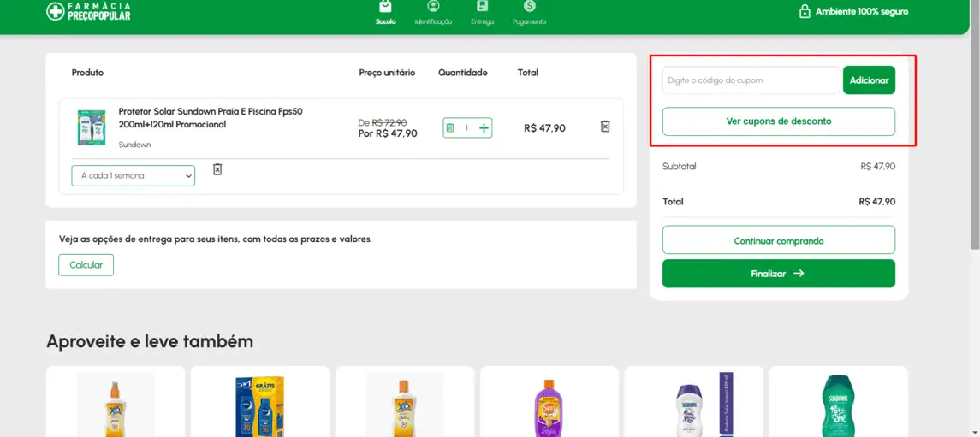
Task: Open the purple OFF! repellent recommendation
Action: tap(549, 408)
